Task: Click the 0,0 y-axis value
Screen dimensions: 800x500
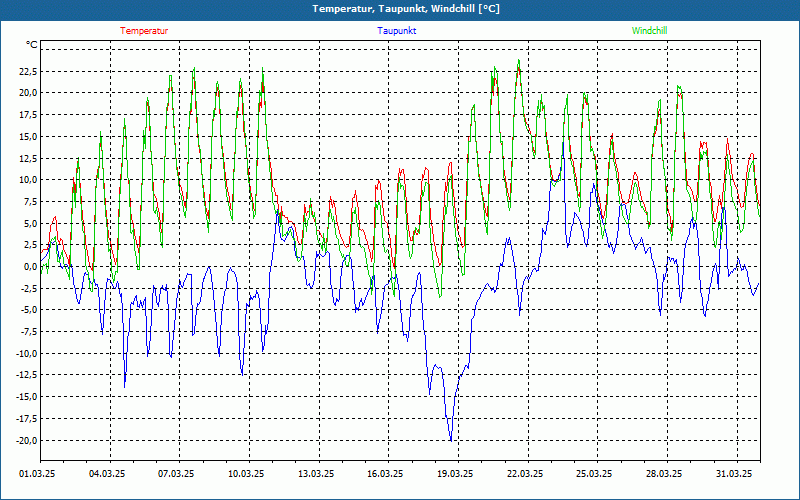Action: pyautogui.click(x=30, y=267)
